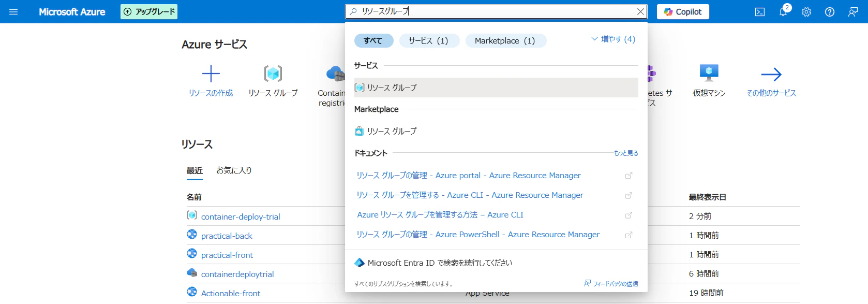
Task: Open the notifications bell
Action: click(x=783, y=12)
